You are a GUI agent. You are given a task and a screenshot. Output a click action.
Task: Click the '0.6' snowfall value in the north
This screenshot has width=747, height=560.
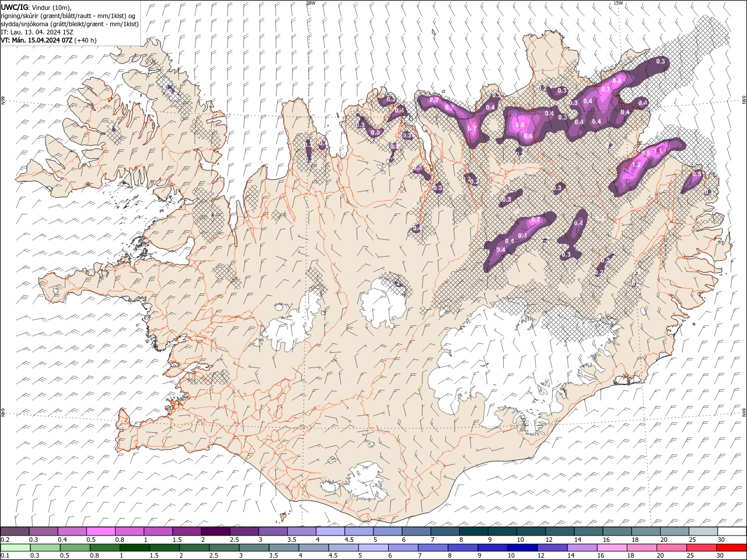point(529,136)
